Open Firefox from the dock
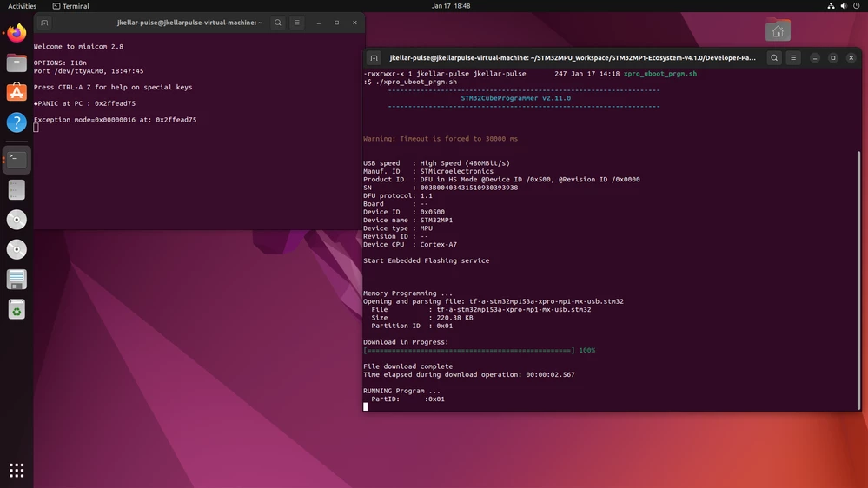Viewport: 868px width, 488px height. (17, 33)
